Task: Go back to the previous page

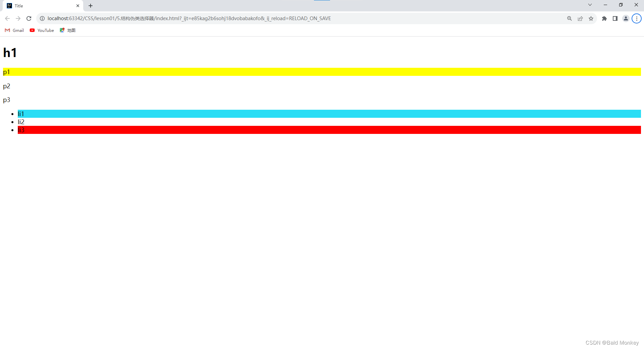Action: pyautogui.click(x=7, y=18)
